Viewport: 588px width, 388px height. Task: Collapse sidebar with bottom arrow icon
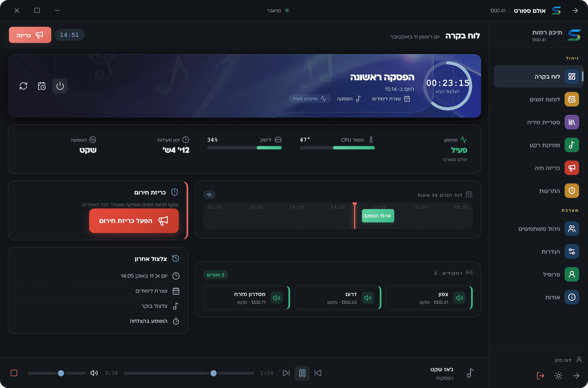click(576, 376)
